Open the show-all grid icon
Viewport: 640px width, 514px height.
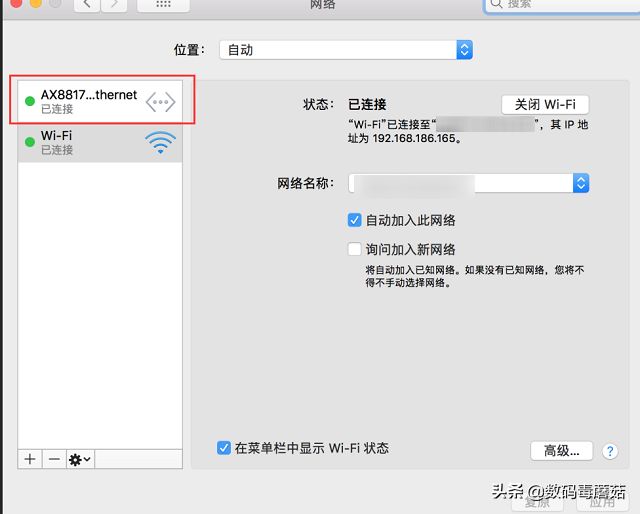[163, 5]
